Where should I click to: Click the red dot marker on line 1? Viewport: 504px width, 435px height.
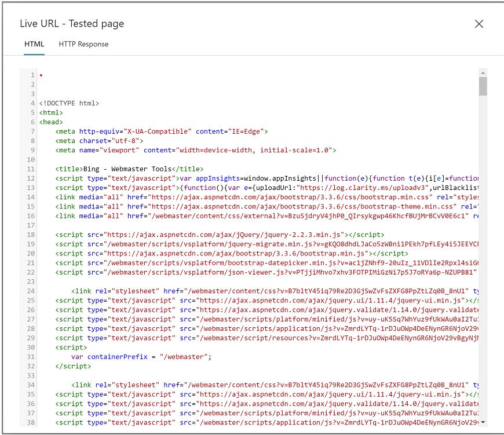coord(41,75)
